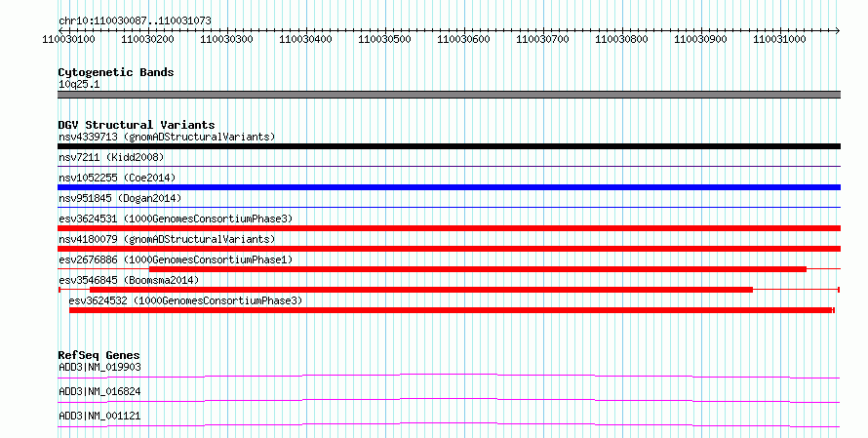The image size is (868, 438).
Task: Open the nsv1052255 (Coe2014) label
Action: [117, 178]
